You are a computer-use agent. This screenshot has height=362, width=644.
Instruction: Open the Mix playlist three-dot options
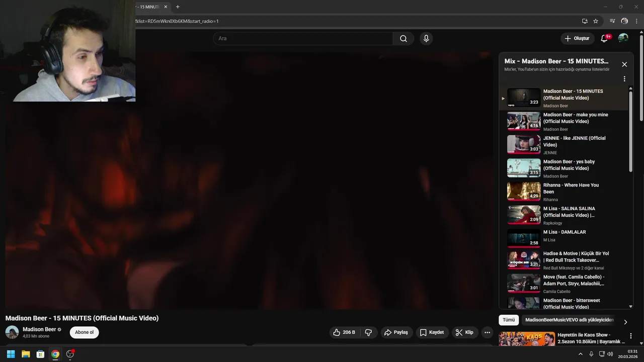click(624, 79)
